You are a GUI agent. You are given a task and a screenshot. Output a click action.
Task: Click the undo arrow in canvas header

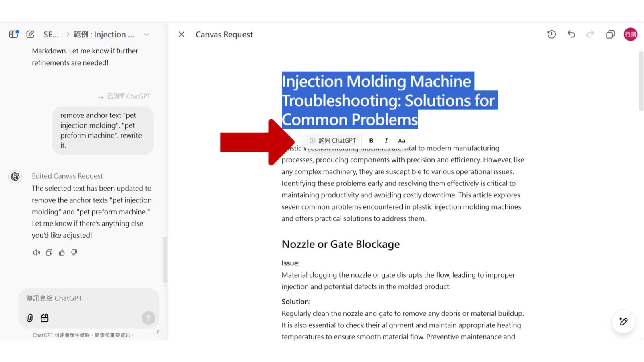(571, 34)
